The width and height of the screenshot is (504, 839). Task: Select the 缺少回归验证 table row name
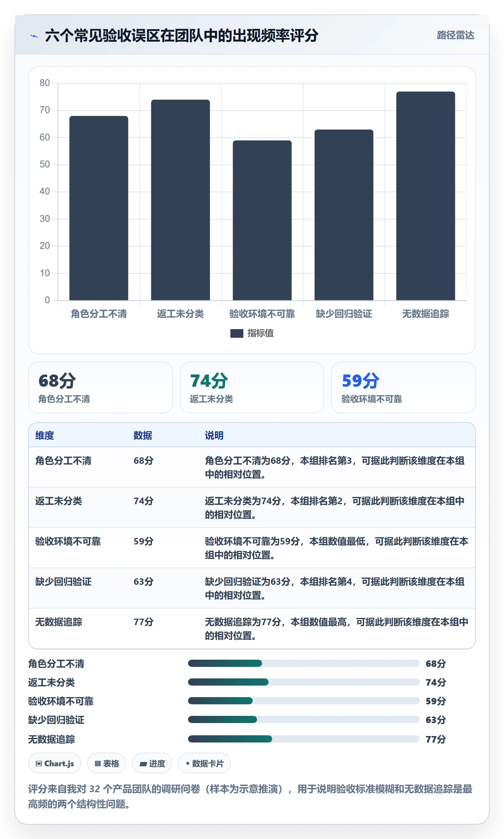click(x=63, y=582)
